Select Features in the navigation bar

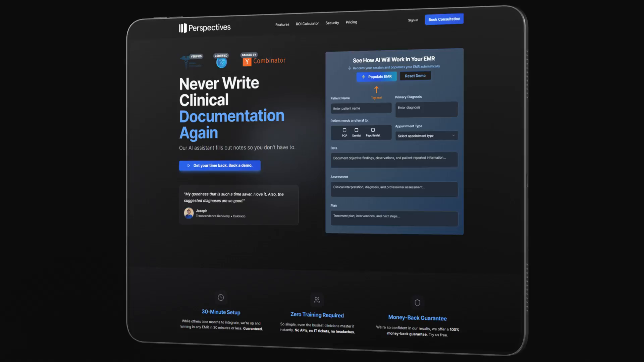[x=282, y=24]
